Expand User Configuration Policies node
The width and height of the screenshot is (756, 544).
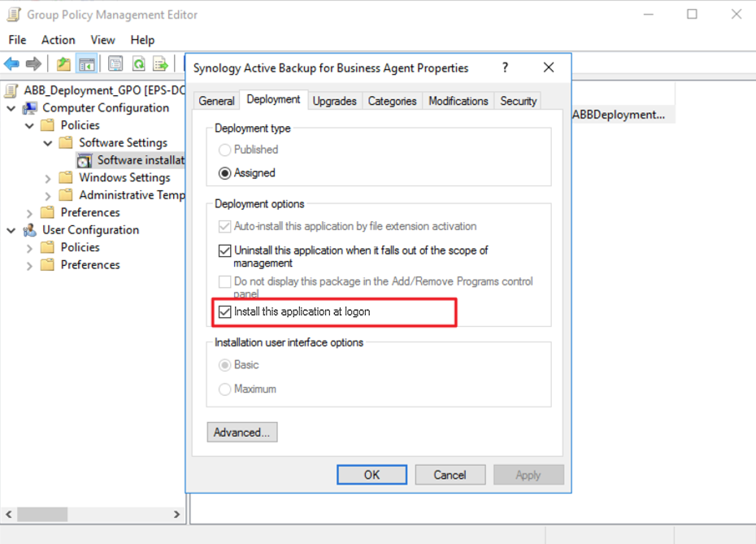pos(29,247)
